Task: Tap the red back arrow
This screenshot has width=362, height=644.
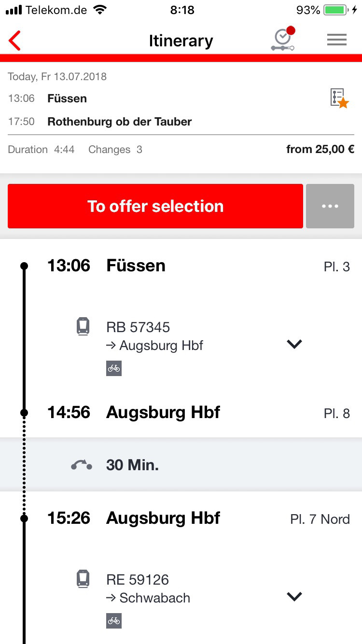Action: pos(15,41)
